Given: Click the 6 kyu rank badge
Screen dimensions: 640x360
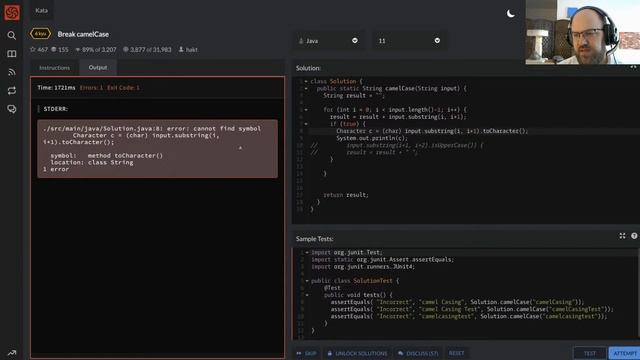Looking at the screenshot, I should (40, 34).
